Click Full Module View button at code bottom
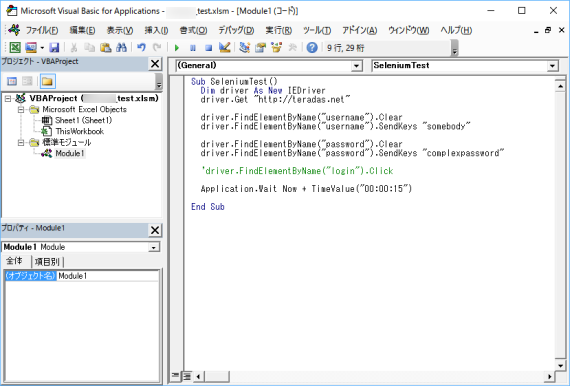The width and height of the screenshot is (570, 386). (x=187, y=376)
